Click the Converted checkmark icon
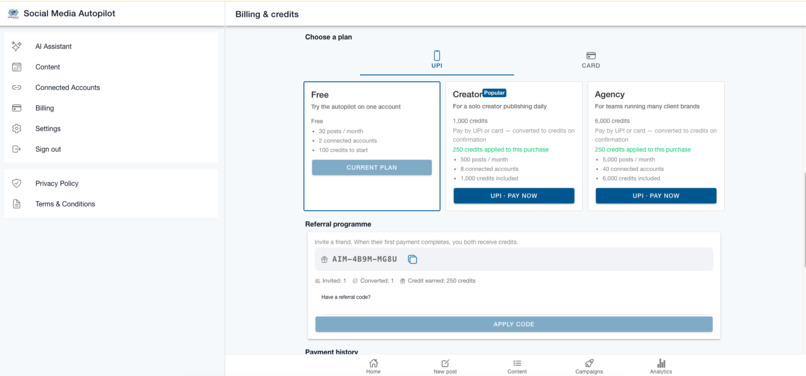806x376 pixels. click(x=355, y=281)
